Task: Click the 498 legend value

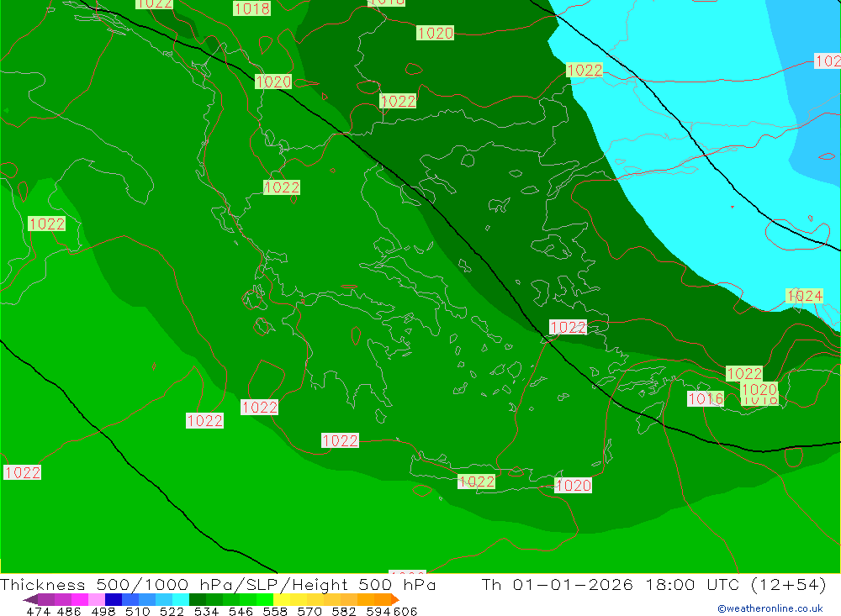Action: [103, 611]
